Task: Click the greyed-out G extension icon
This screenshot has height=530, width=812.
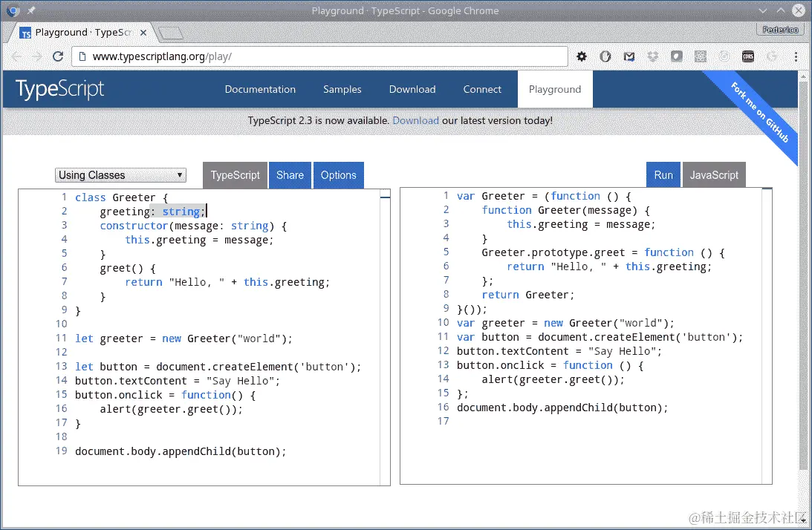Action: pyautogui.click(x=772, y=56)
